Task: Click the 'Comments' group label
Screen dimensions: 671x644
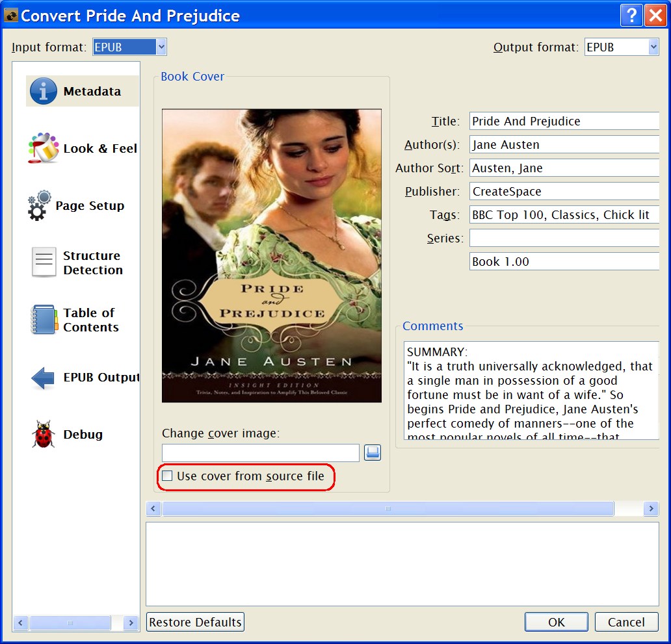Action: [x=432, y=326]
